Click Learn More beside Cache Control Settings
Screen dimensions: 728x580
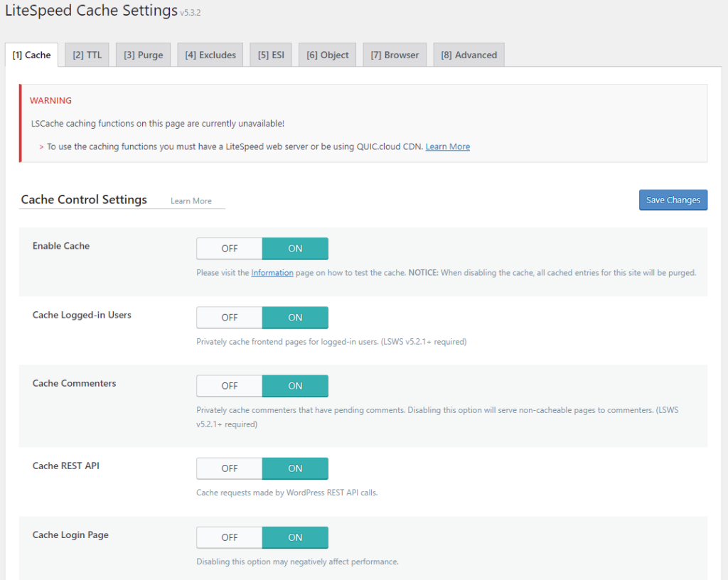click(191, 201)
